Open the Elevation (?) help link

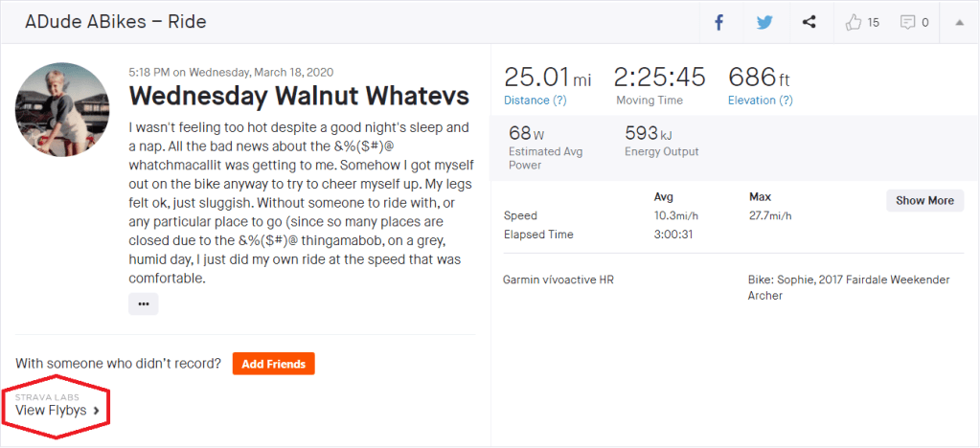coord(760,101)
